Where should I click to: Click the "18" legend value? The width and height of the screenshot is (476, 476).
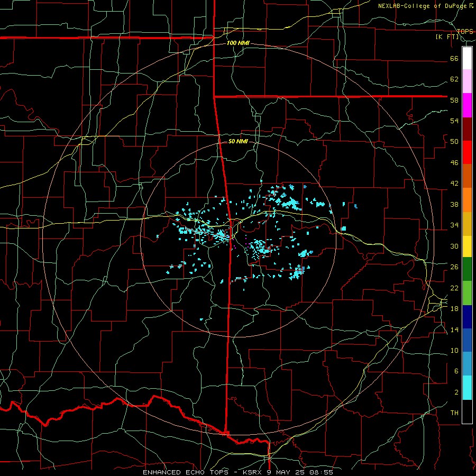point(454,309)
